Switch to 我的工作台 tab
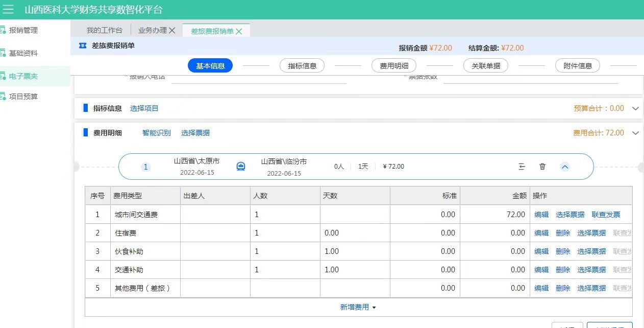This screenshot has width=644, height=328. click(104, 31)
